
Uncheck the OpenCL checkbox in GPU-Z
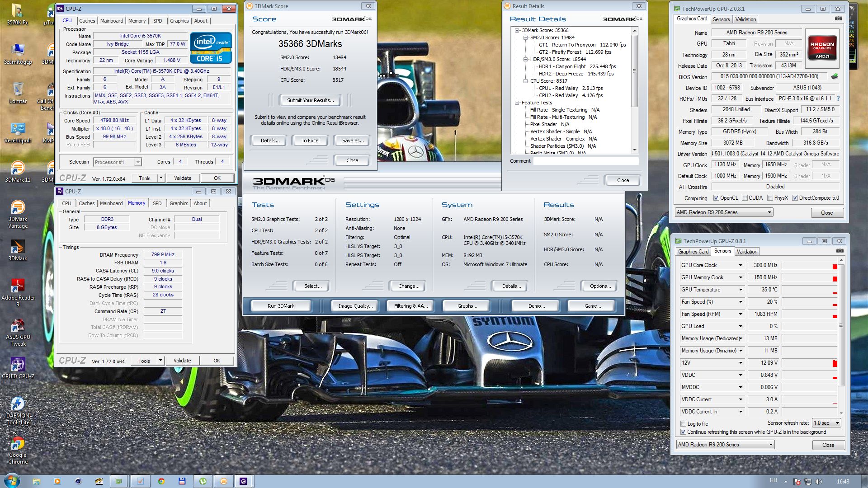[716, 198]
